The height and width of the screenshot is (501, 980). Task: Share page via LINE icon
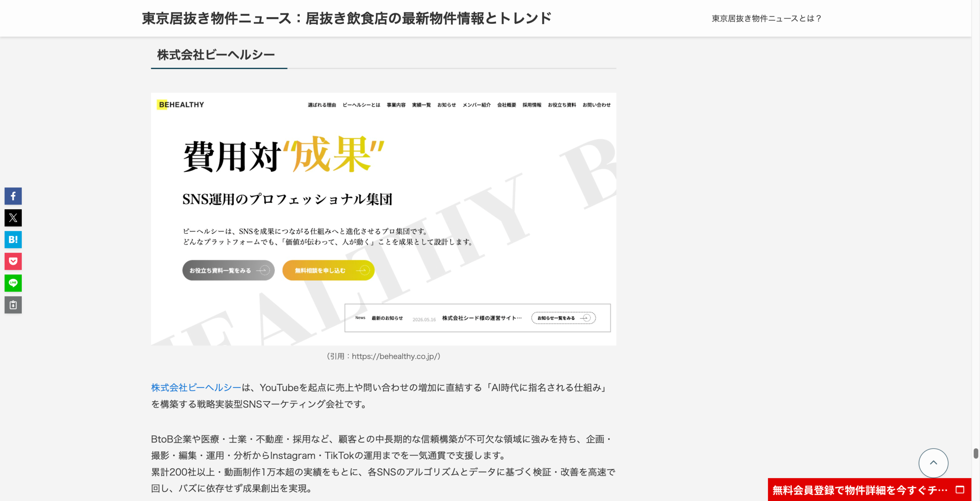point(13,283)
